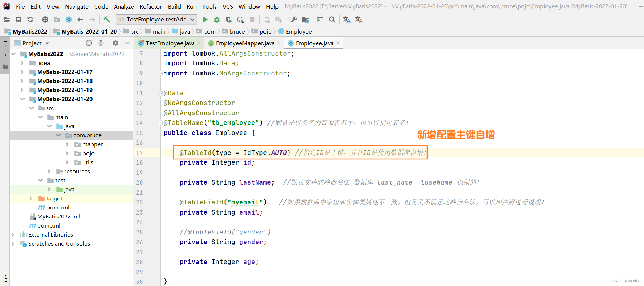This screenshot has height=286, width=644.
Task: Switch to the TestEmployee.java tab
Action: [x=170, y=43]
